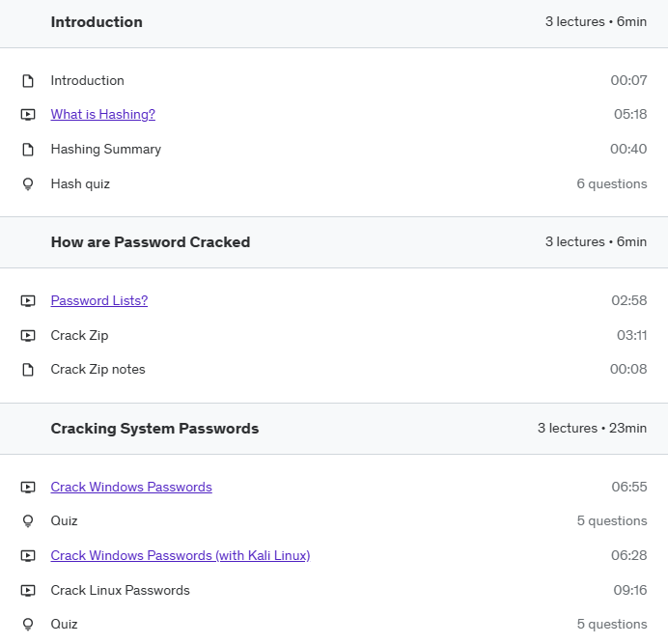Click the Hashing Summary lecture title
The height and width of the screenshot is (644, 668).
tap(105, 150)
